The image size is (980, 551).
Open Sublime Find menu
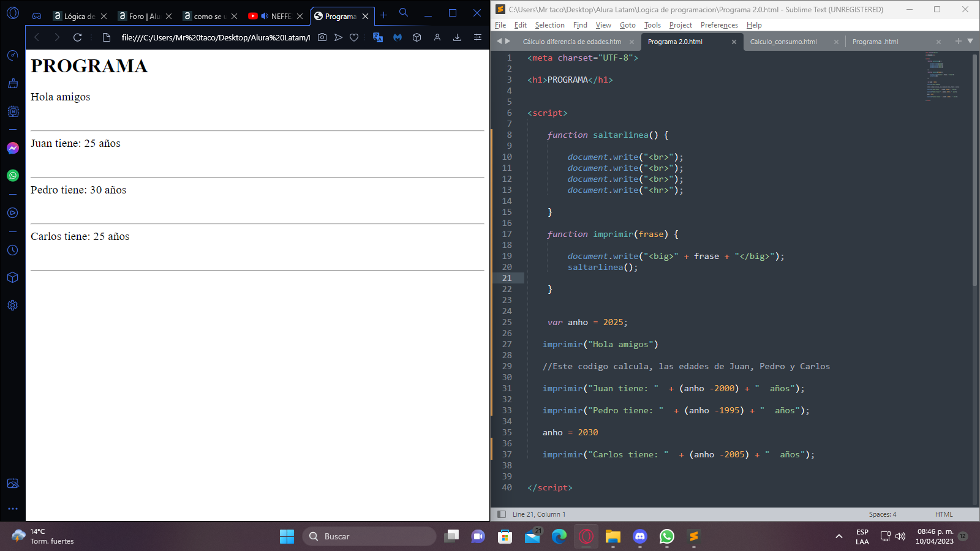580,25
